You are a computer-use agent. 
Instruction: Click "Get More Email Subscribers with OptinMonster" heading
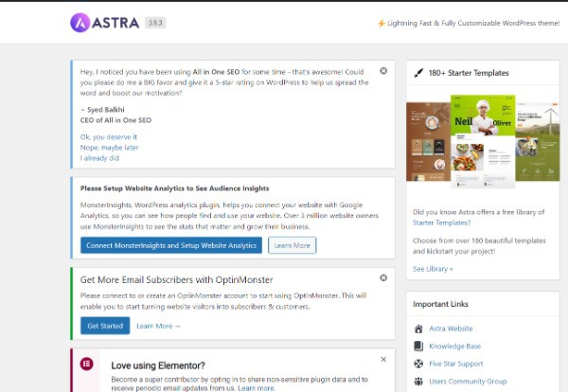(177, 279)
